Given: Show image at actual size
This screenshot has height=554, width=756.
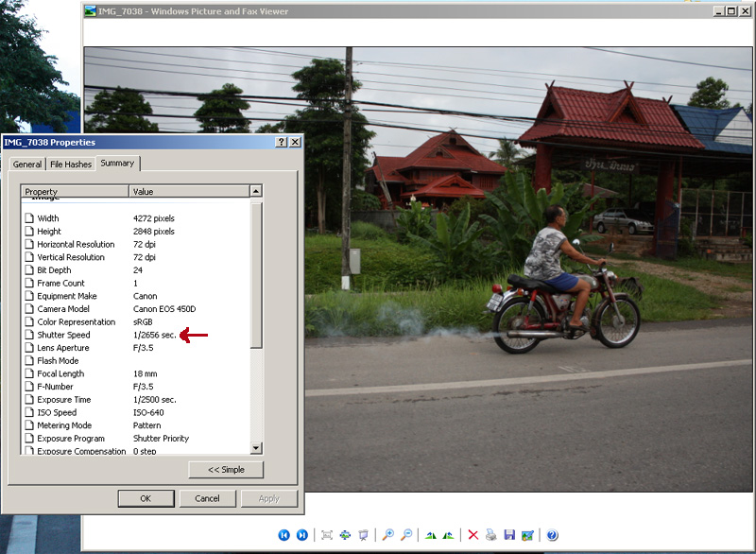Looking at the screenshot, I should (x=345, y=535).
